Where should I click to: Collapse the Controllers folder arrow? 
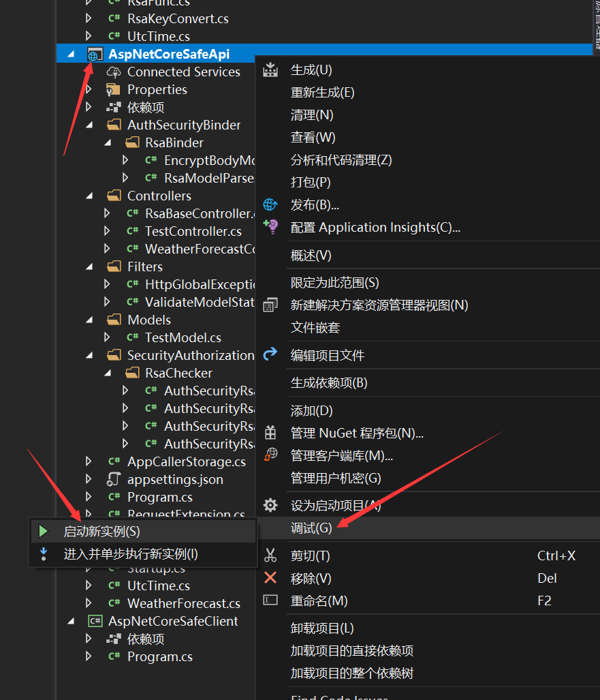(89, 196)
